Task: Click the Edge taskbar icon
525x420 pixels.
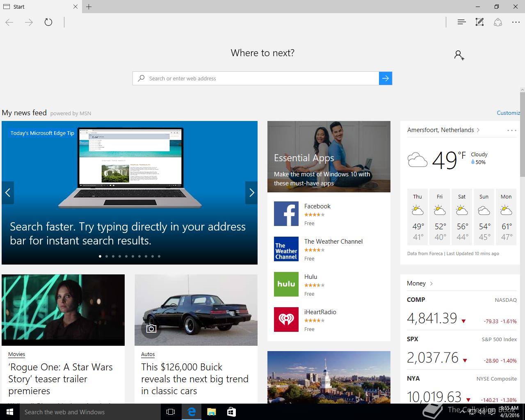Action: pyautogui.click(x=192, y=412)
